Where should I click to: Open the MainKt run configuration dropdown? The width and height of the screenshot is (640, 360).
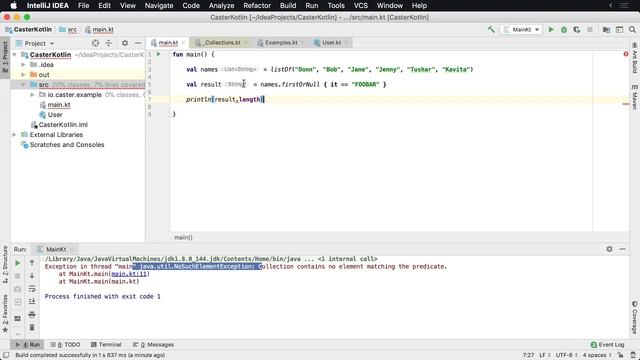coord(522,29)
